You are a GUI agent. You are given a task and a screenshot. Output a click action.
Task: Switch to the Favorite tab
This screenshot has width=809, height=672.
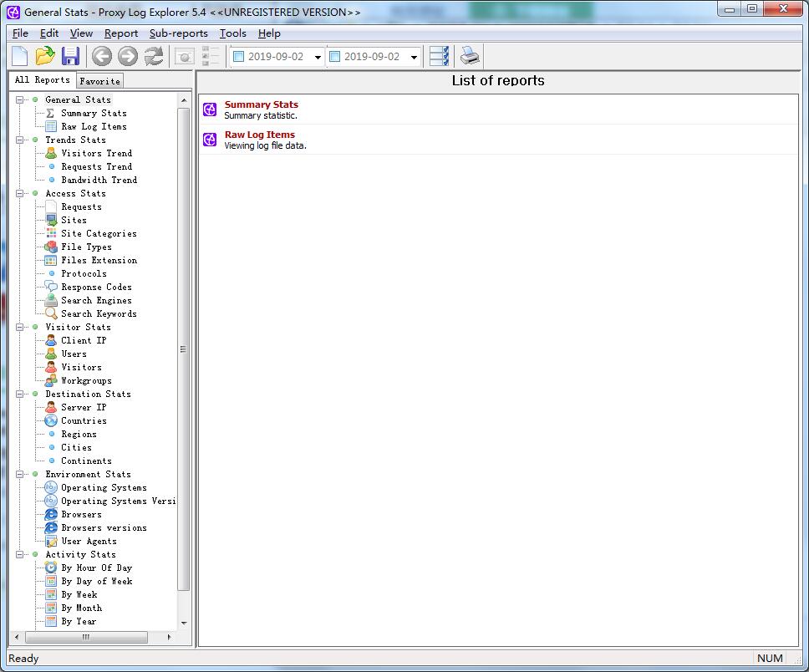99,81
